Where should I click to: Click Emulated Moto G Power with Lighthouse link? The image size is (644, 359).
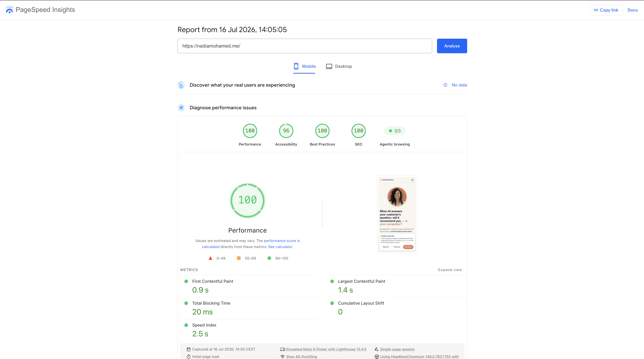pos(326,349)
